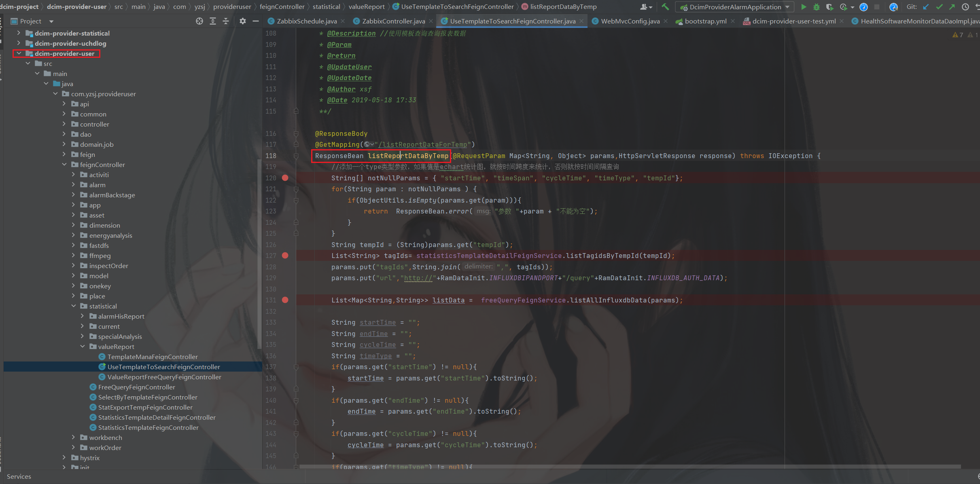The width and height of the screenshot is (980, 484).
Task: Click the JRebel speedometer run icon
Action: [863, 7]
